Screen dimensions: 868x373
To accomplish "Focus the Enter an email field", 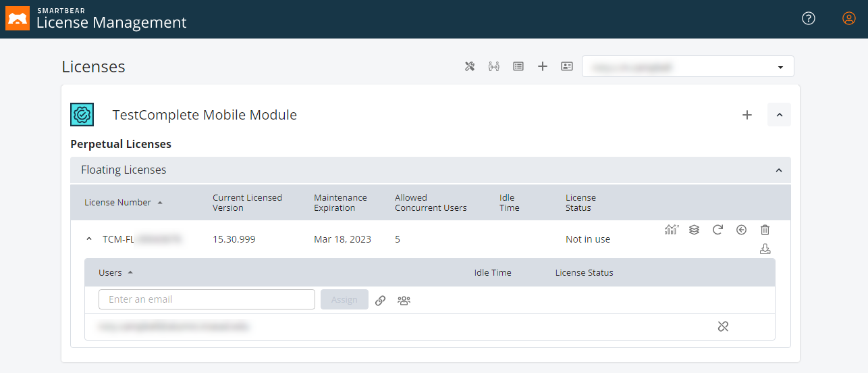I will [x=207, y=299].
